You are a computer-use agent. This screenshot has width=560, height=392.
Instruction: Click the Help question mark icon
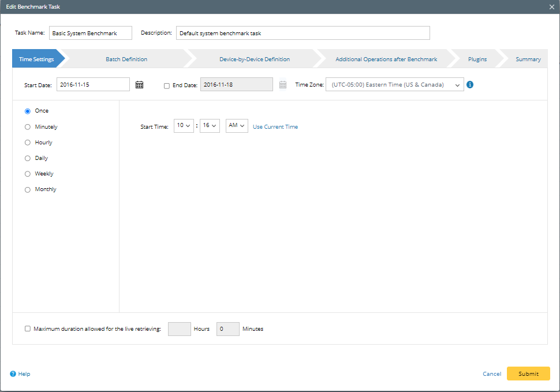pyautogui.click(x=13, y=374)
